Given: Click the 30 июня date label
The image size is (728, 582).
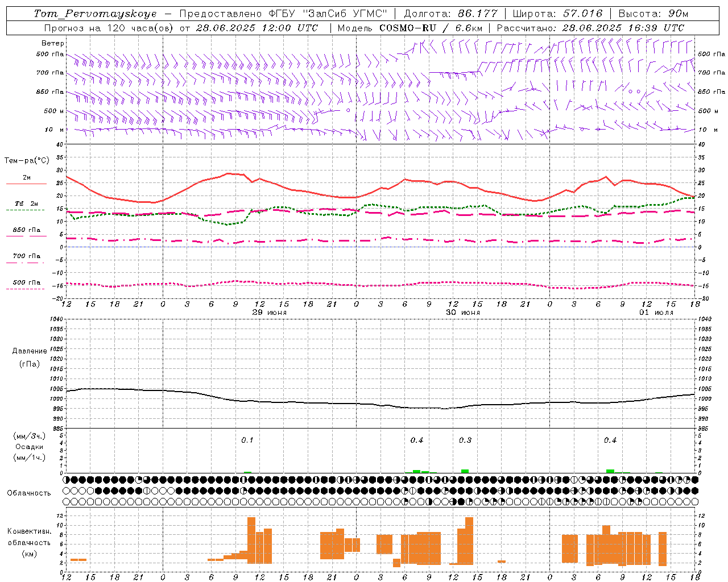Looking at the screenshot, I should [x=462, y=313].
